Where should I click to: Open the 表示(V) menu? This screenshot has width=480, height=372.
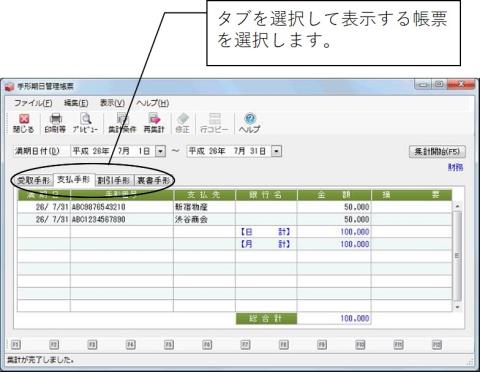[112, 103]
